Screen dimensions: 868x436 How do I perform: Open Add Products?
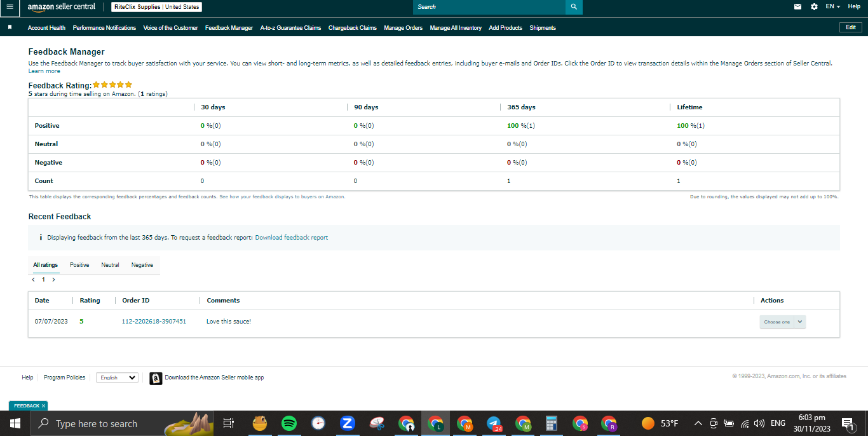point(505,28)
